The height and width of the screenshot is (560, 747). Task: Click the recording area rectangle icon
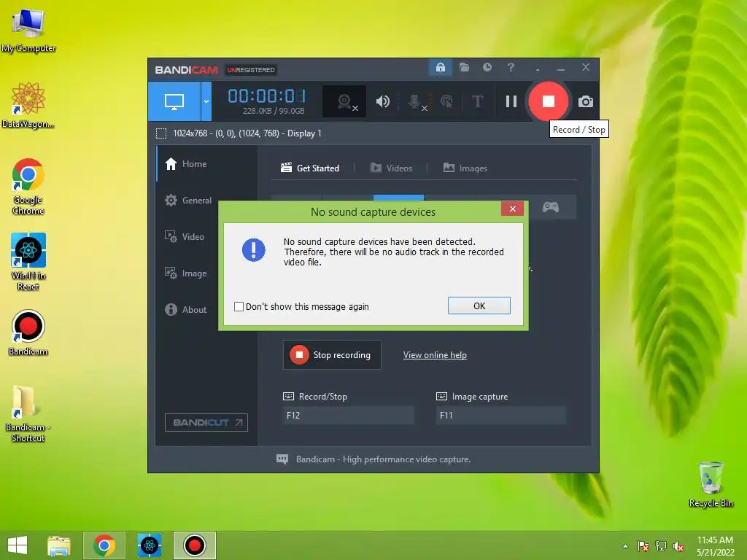(161, 133)
